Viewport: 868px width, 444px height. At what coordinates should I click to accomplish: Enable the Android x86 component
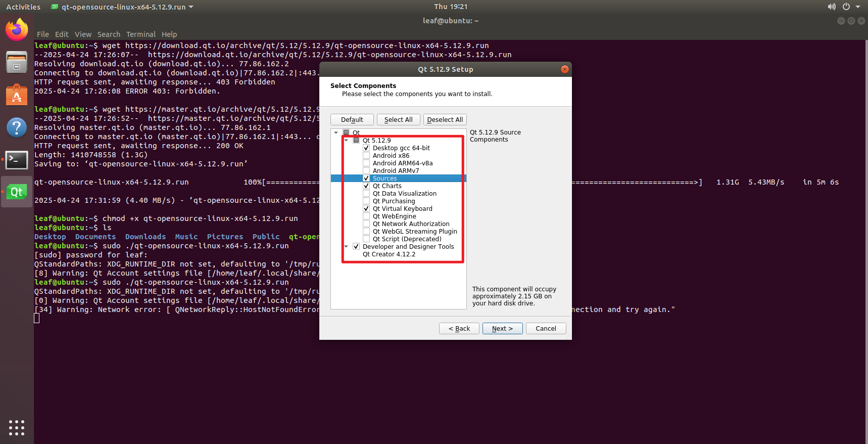click(366, 156)
